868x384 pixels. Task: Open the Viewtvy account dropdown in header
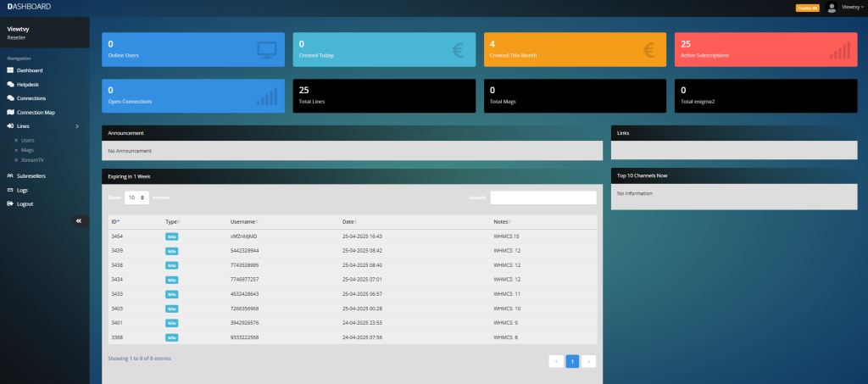[852, 7]
